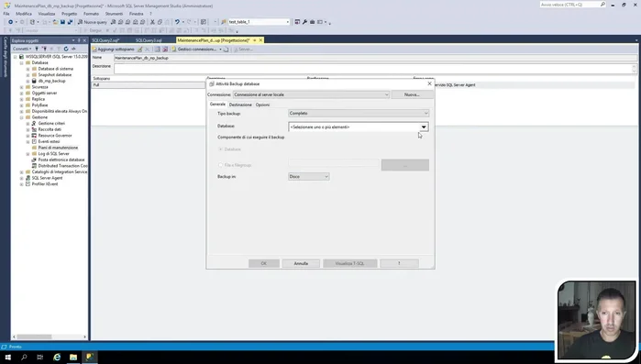This screenshot has height=364, width=641.
Task: Click the Raccolta dati icon in tree
Action: coord(34,129)
